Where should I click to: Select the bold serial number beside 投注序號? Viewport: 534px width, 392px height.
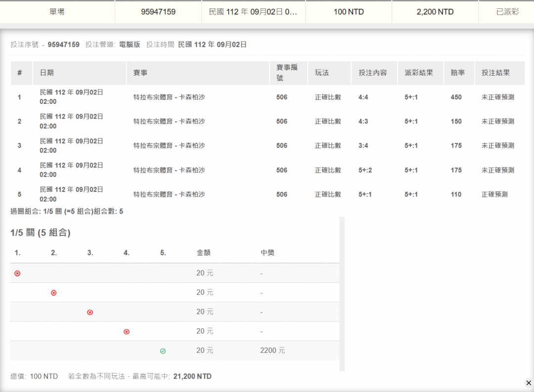click(x=63, y=44)
